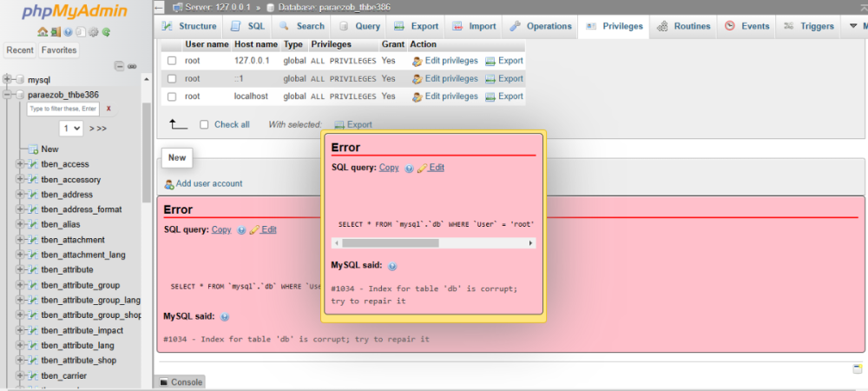Image resolution: width=868 pixels, height=391 pixels.
Task: Enable the Check all checkbox
Action: coord(204,124)
